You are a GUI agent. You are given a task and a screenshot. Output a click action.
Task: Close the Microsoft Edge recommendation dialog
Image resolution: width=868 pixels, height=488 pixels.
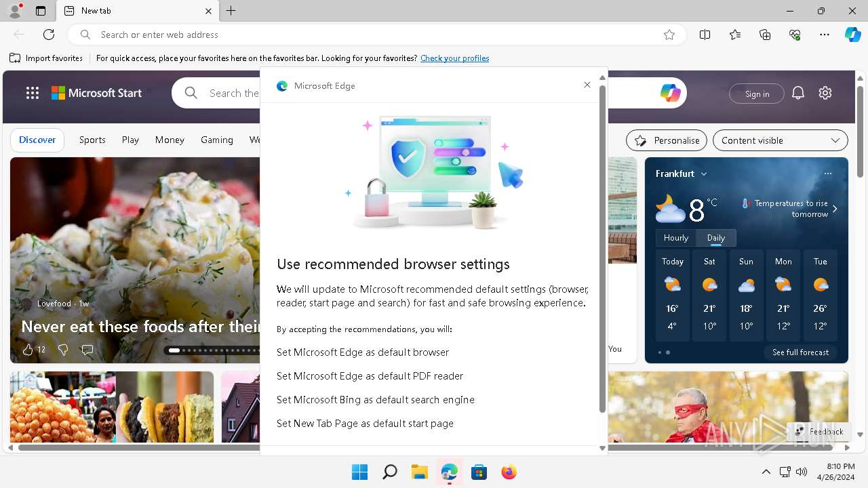click(587, 85)
